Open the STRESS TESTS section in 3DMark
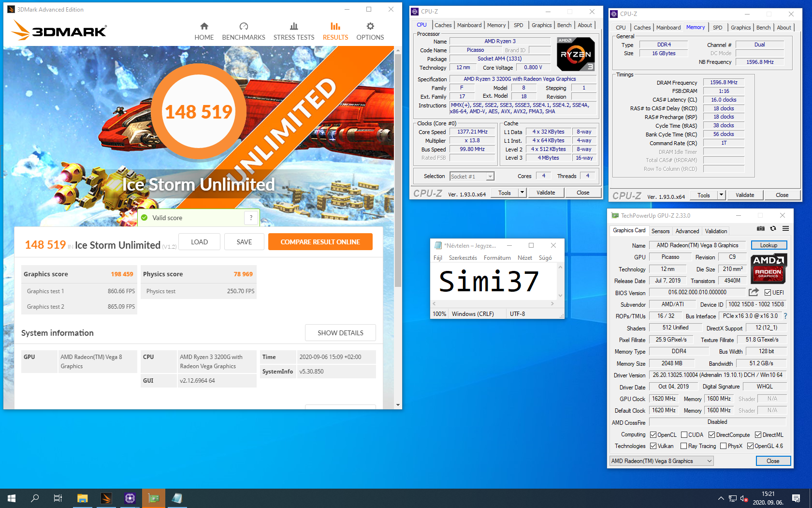Screen dimensions: 812x508 click(x=294, y=31)
